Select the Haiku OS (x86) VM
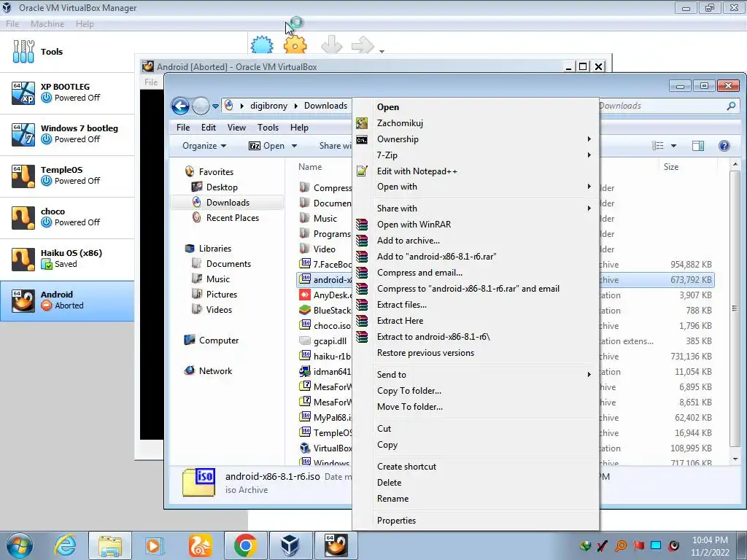Screen dimensions: 747x560 [x=67, y=259]
